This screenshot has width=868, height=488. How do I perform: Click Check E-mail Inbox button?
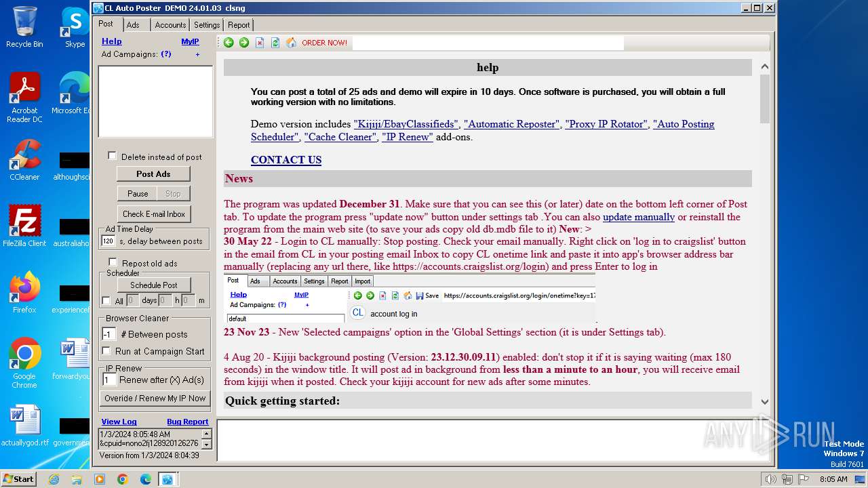tap(154, 213)
